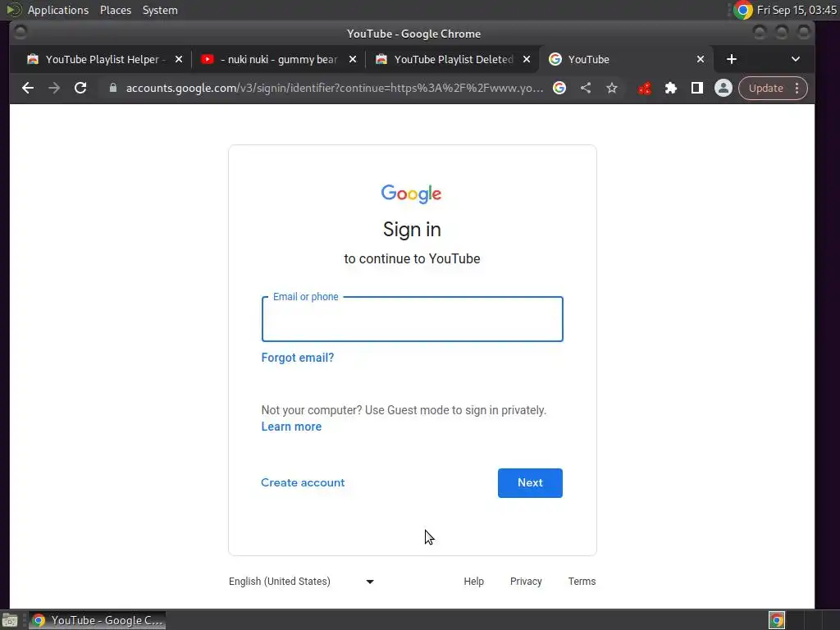Go back to the previous page

(x=28, y=88)
